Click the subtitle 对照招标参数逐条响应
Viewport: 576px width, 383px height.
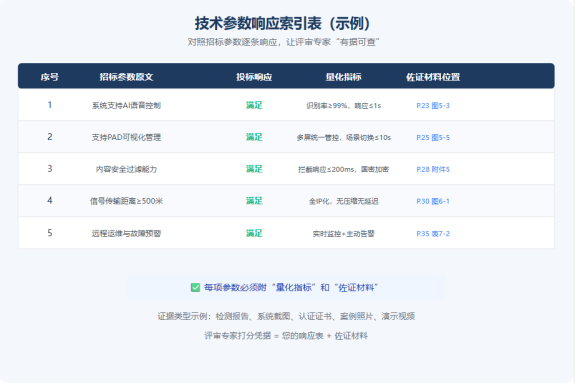(x=283, y=42)
